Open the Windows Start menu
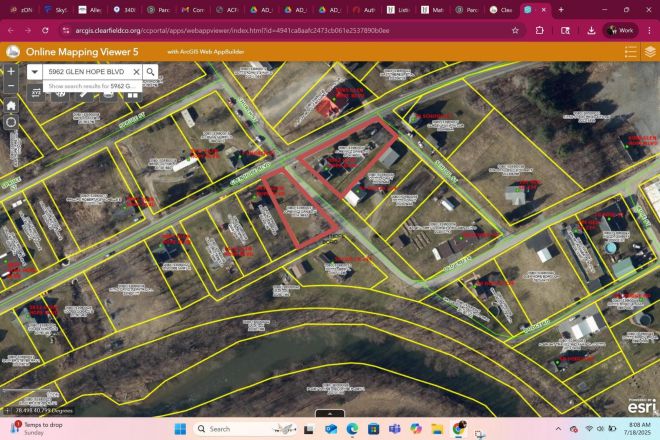 [181, 429]
